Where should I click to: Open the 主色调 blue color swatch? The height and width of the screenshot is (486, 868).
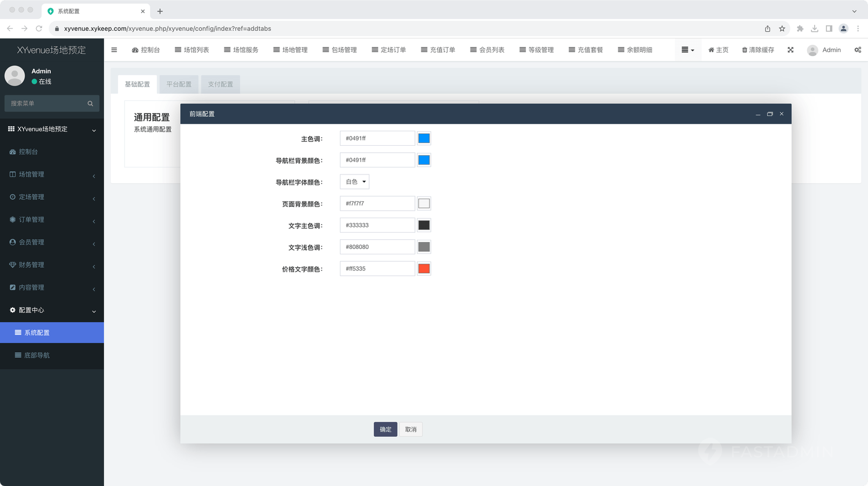pos(424,139)
